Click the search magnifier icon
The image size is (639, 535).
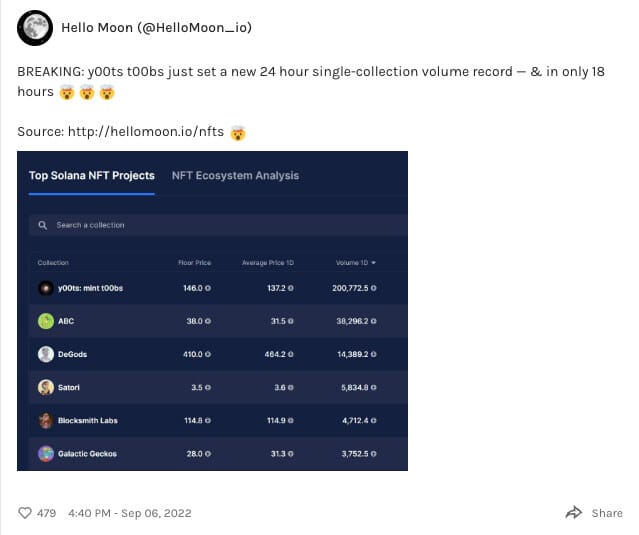click(x=42, y=225)
